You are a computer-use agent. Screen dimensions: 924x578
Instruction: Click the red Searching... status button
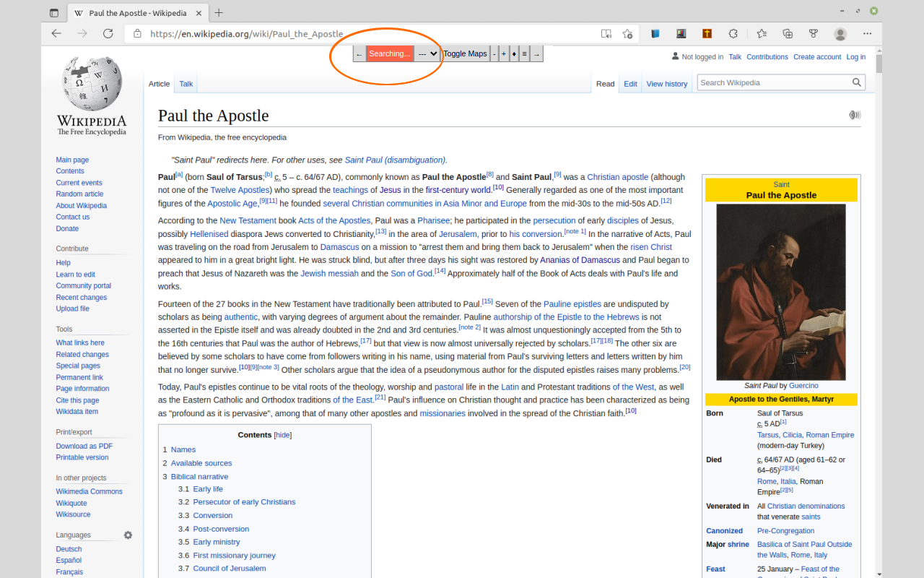point(390,53)
